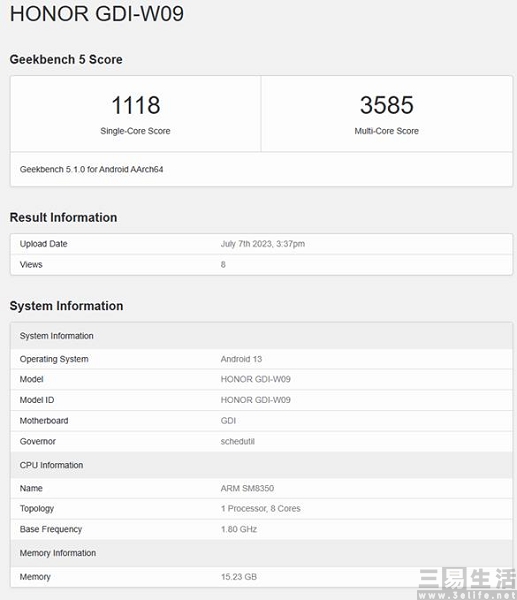Click the Memory Information header row
The width and height of the screenshot is (517, 600).
(x=261, y=553)
